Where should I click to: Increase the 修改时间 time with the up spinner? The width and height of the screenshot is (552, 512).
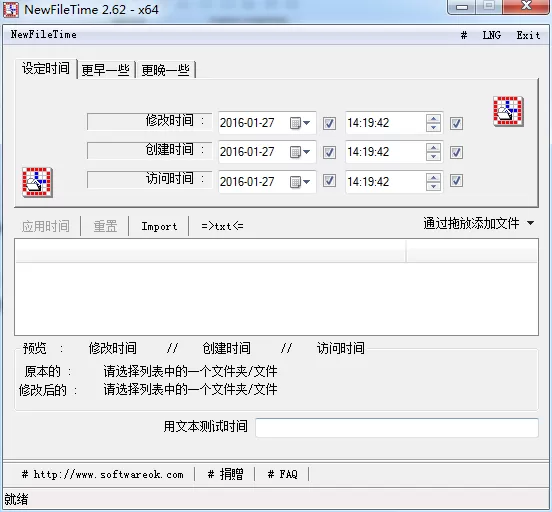point(433,119)
